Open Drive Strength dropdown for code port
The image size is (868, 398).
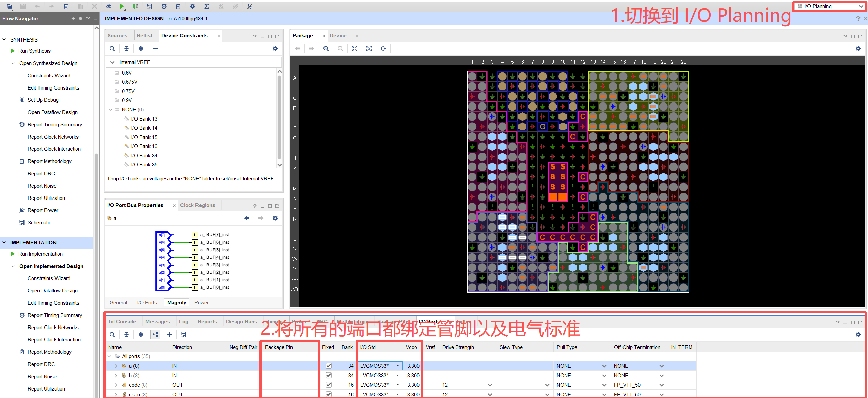490,385
